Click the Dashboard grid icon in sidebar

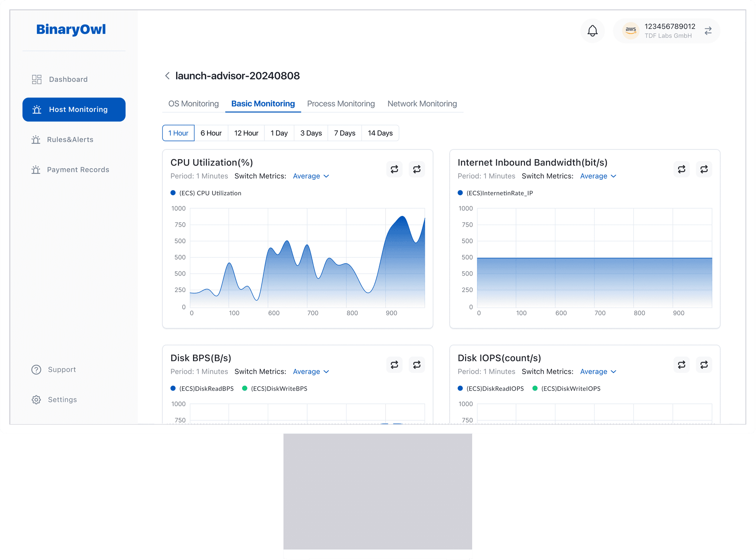point(37,79)
